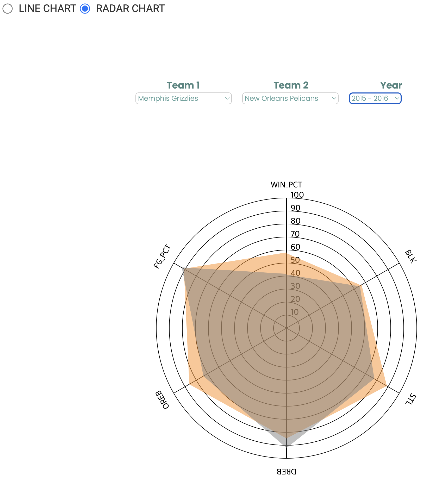
Task: Click the STL axis label on radar
Action: pos(410,399)
